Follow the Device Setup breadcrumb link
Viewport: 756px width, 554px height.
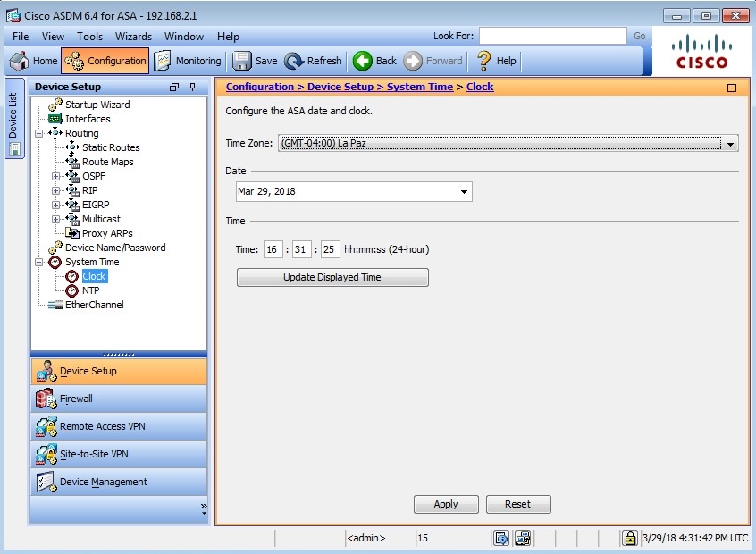pyautogui.click(x=340, y=87)
